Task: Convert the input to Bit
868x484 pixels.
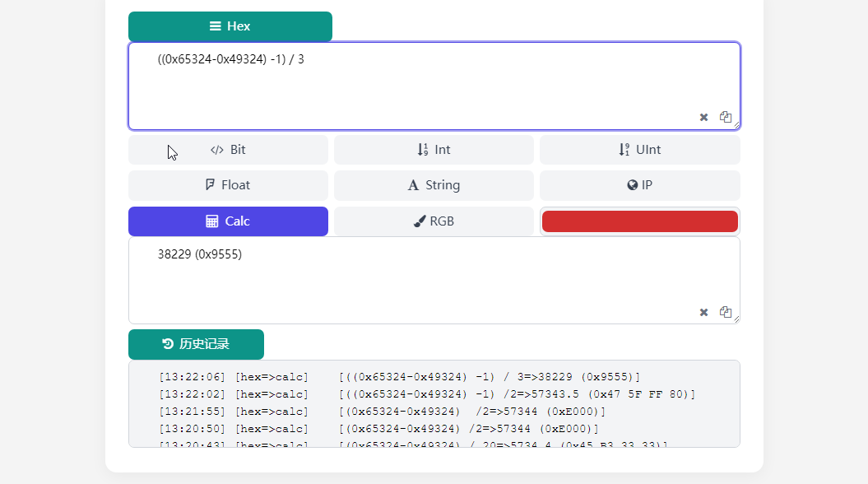Action: [x=228, y=150]
